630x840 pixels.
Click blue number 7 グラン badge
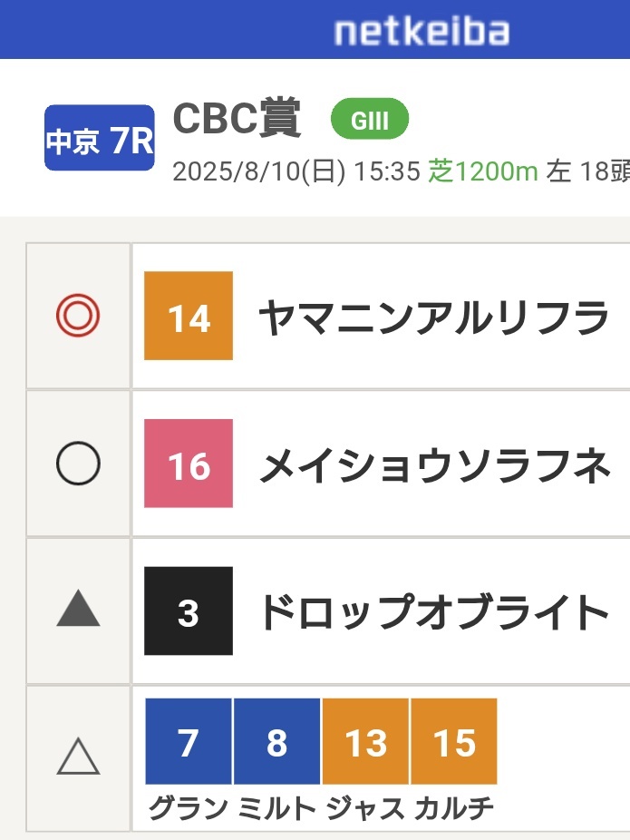tap(189, 741)
